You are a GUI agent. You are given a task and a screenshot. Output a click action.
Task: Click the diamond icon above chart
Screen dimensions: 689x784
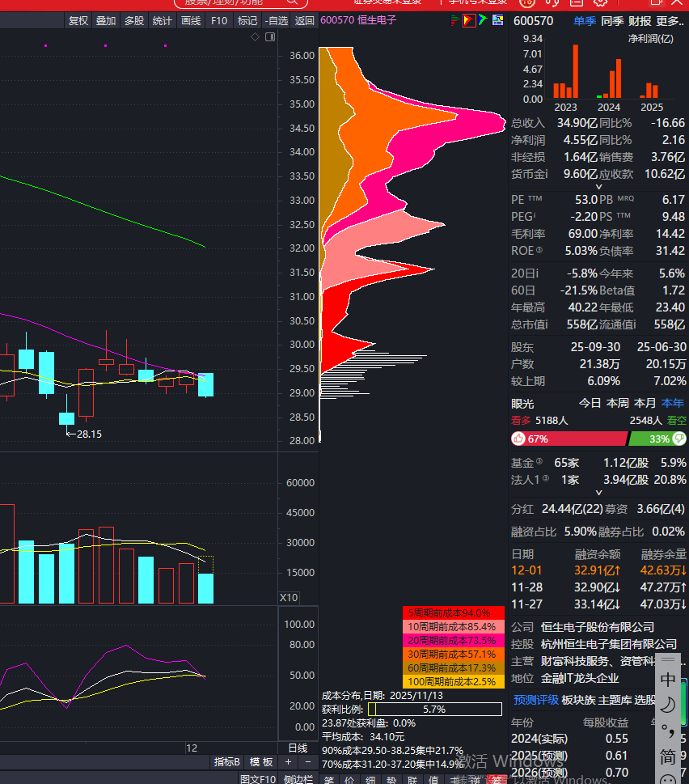click(255, 37)
